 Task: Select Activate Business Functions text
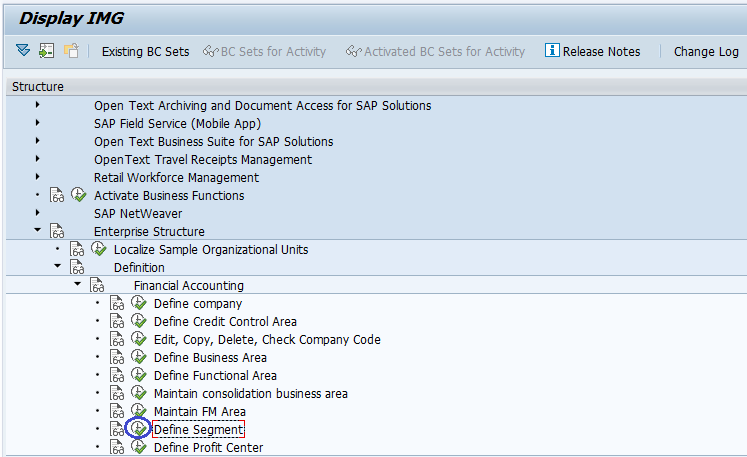pyautogui.click(x=169, y=195)
